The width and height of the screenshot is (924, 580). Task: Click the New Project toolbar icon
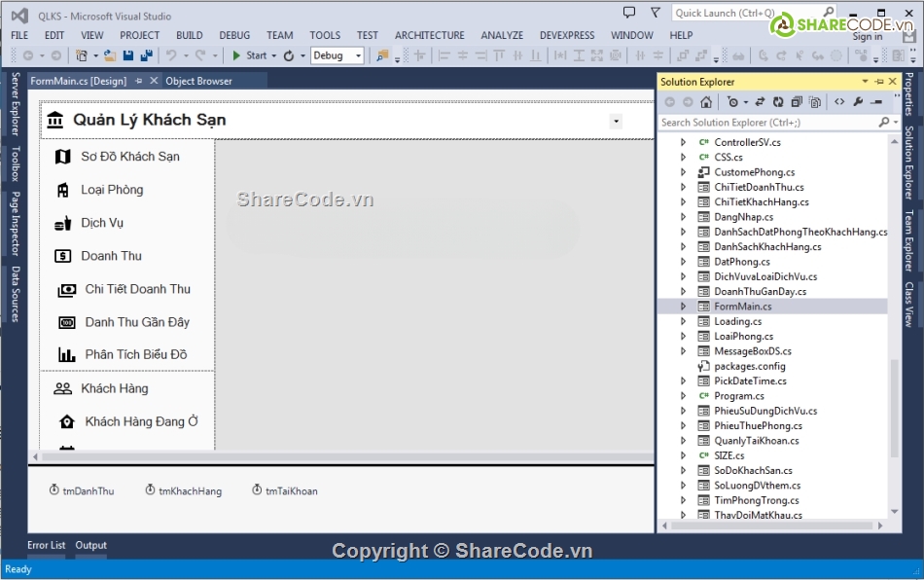pyautogui.click(x=82, y=55)
